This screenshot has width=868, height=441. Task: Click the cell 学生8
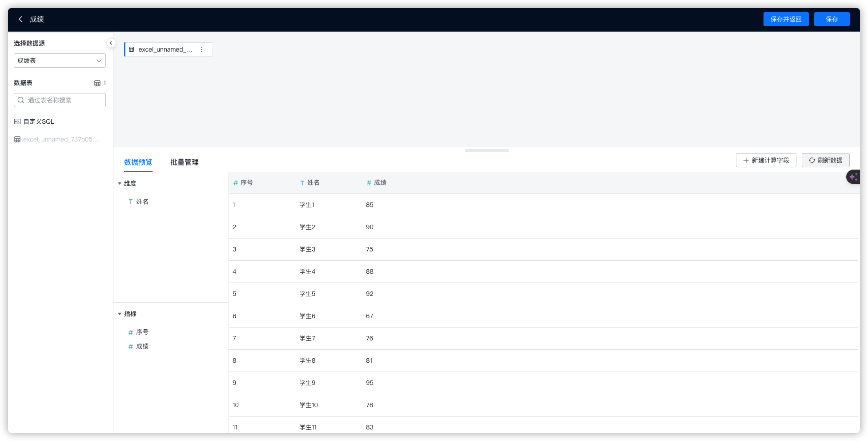click(x=307, y=360)
